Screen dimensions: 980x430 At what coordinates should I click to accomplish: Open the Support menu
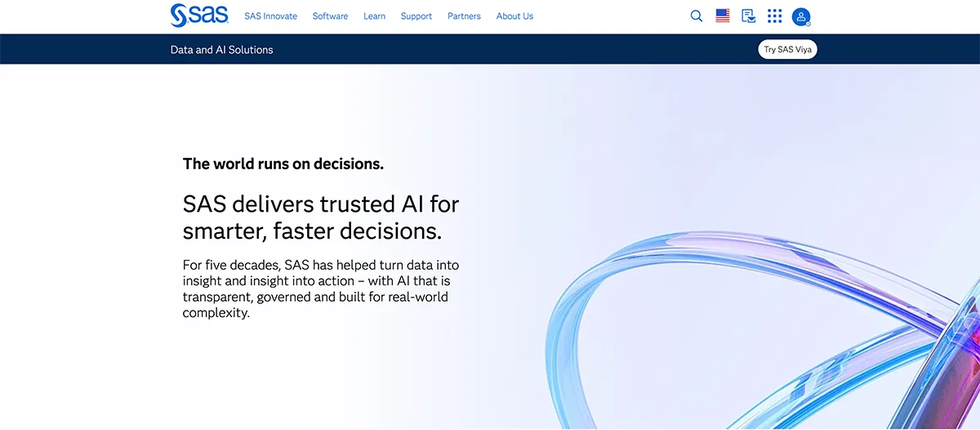click(x=416, y=16)
